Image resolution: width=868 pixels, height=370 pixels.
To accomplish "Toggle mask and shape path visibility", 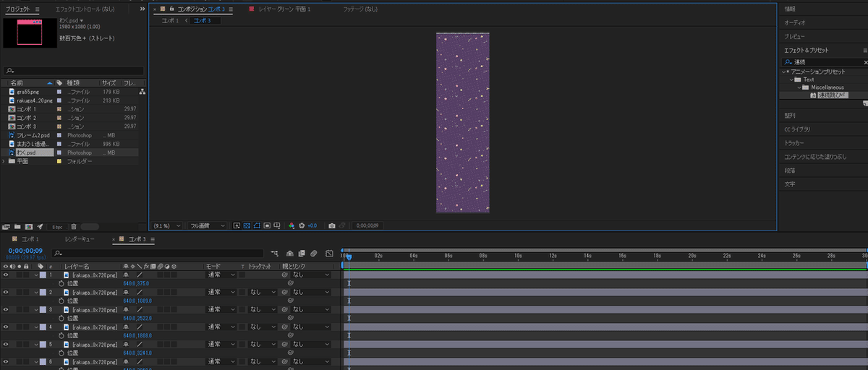I will click(257, 225).
